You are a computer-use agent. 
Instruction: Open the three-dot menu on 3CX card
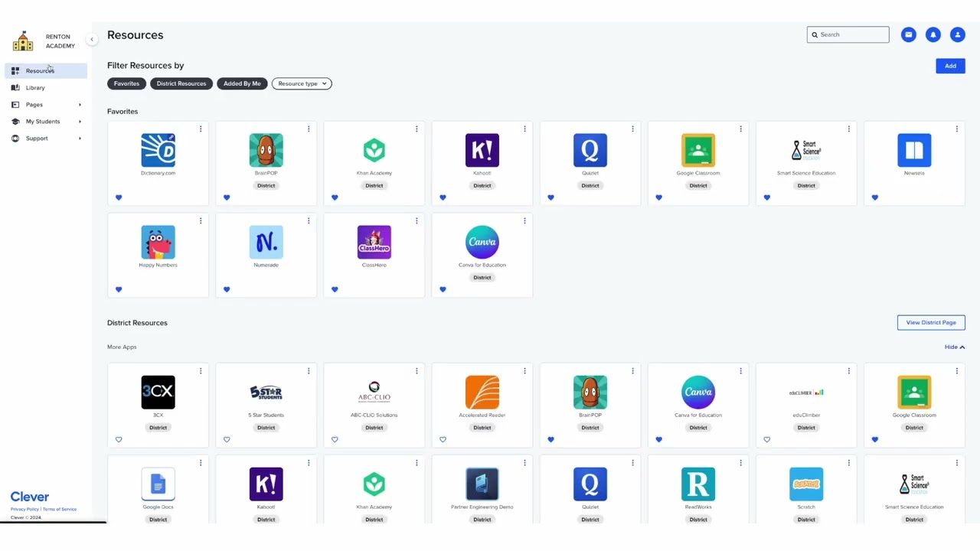point(201,370)
